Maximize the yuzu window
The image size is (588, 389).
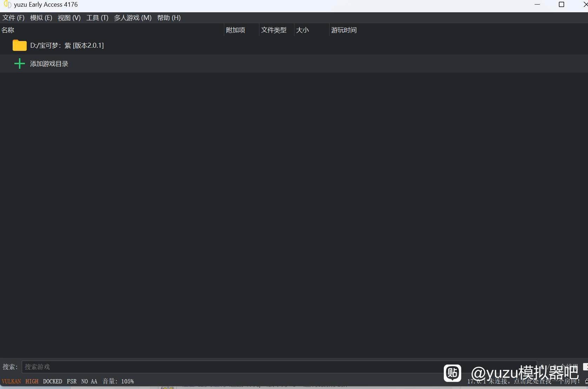pyautogui.click(x=561, y=5)
